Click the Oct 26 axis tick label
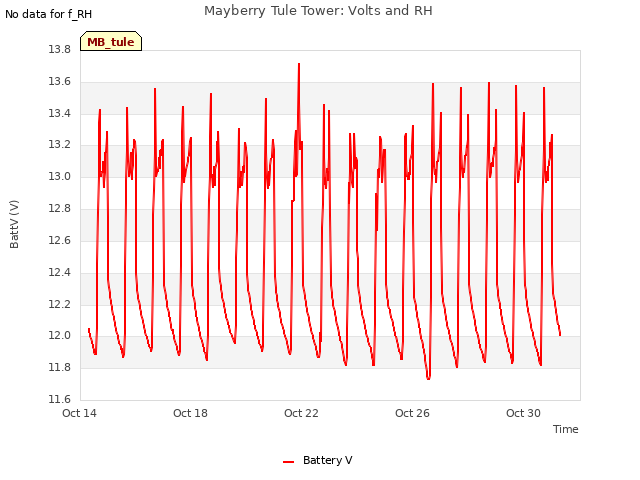The width and height of the screenshot is (640, 480). (412, 413)
